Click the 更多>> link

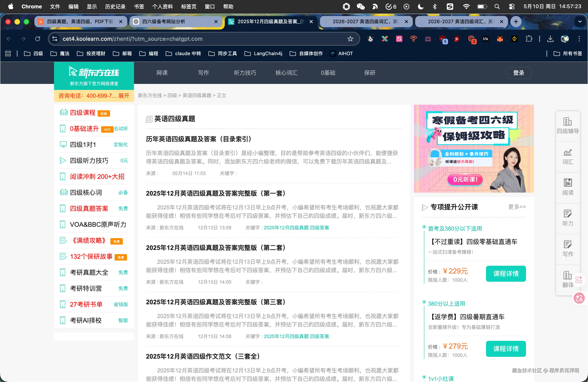coord(517,207)
